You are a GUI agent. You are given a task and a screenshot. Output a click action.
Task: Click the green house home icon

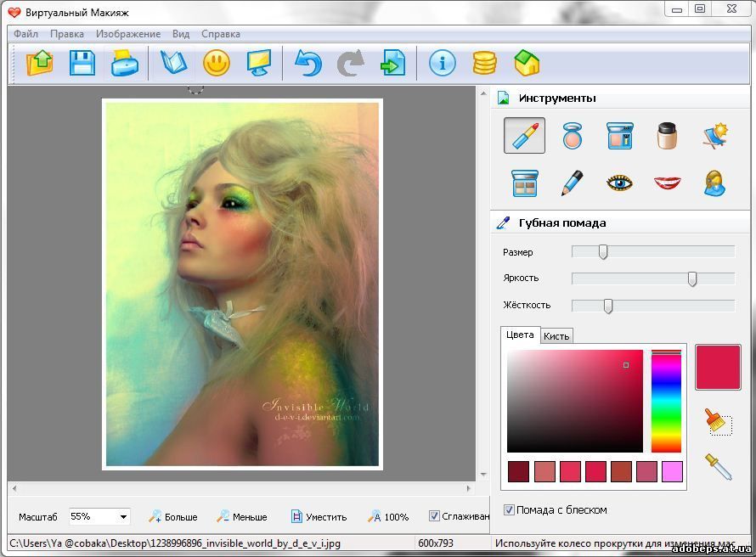[x=527, y=63]
